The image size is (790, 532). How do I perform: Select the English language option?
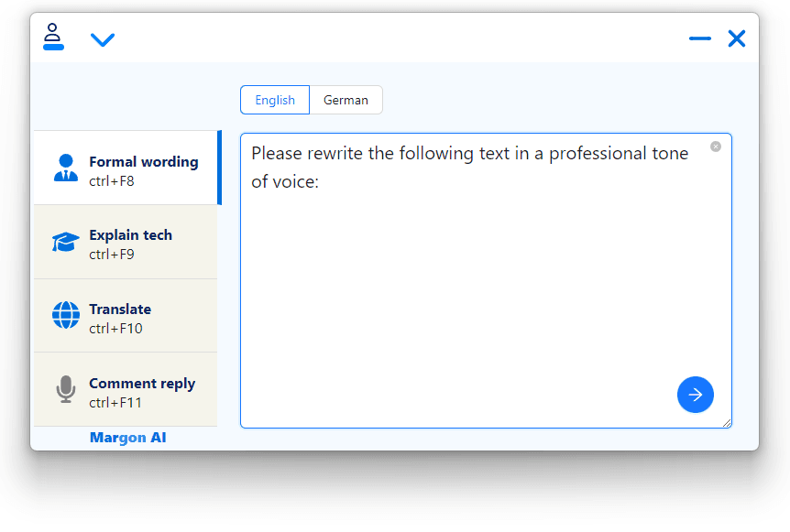(x=275, y=100)
